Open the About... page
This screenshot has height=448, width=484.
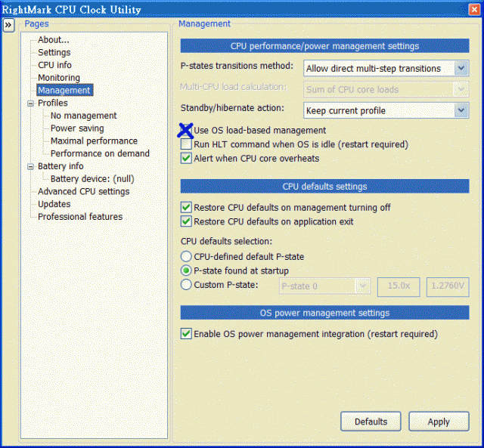click(54, 40)
